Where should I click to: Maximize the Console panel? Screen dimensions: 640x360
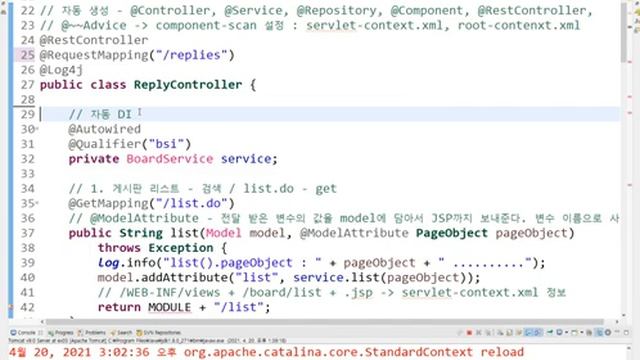626,333
